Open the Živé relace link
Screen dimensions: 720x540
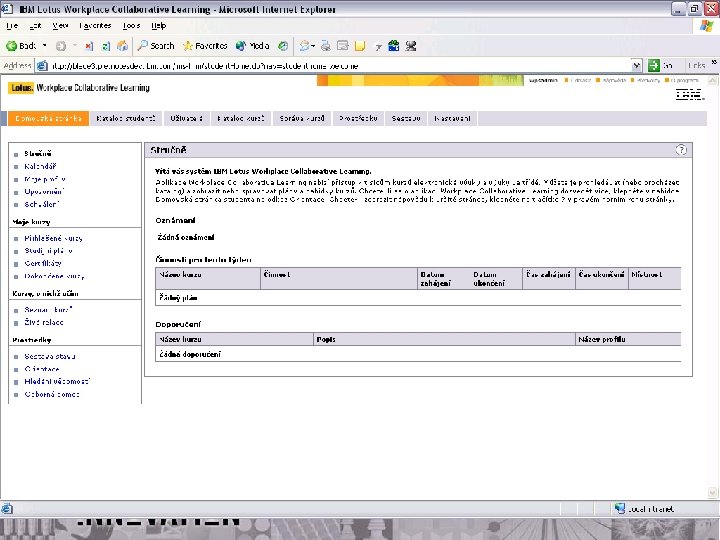pyautogui.click(x=44, y=322)
